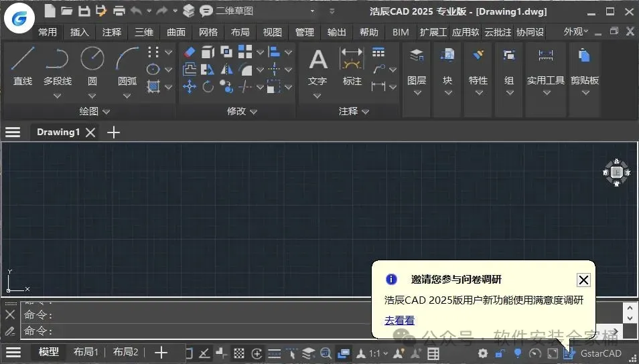
Task: Open annotation scale 1:1 dropdown
Action: click(x=378, y=353)
